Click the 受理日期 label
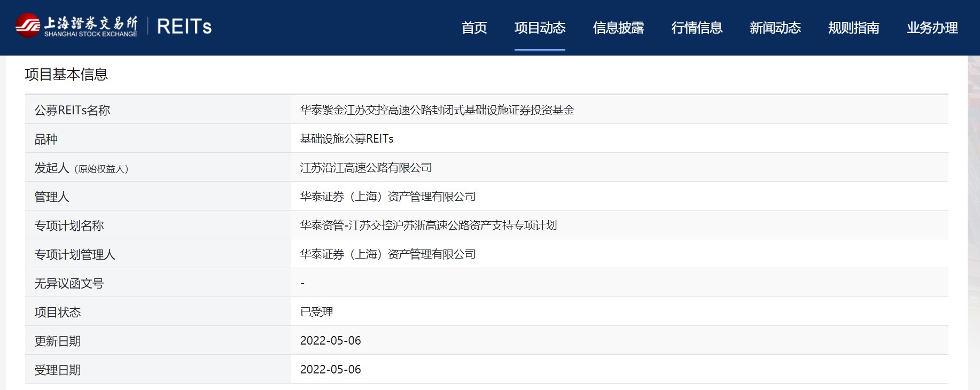980x390 pixels. coord(58,370)
